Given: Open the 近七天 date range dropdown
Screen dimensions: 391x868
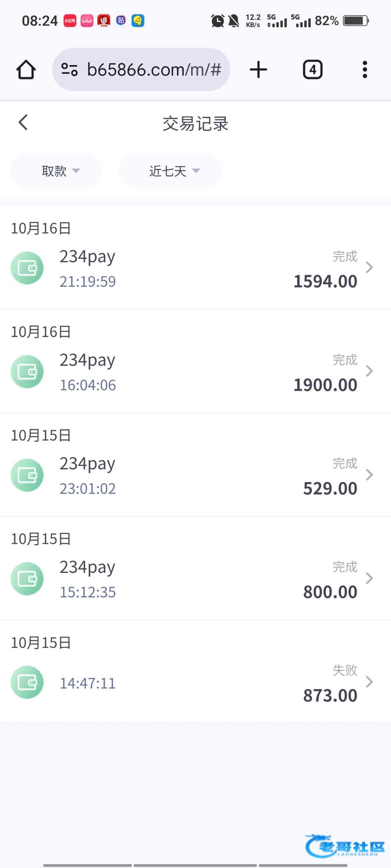Looking at the screenshot, I should [170, 171].
